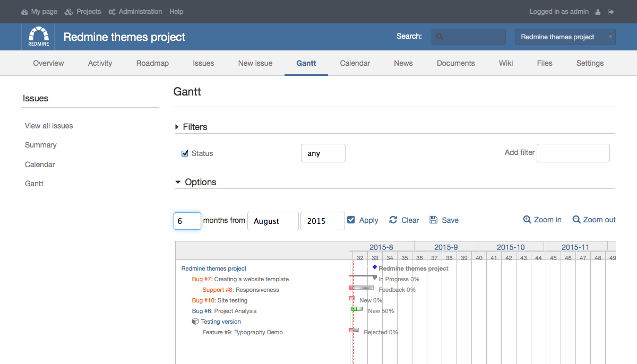Click the 2015-9 month header link
637x364 pixels.
point(446,247)
